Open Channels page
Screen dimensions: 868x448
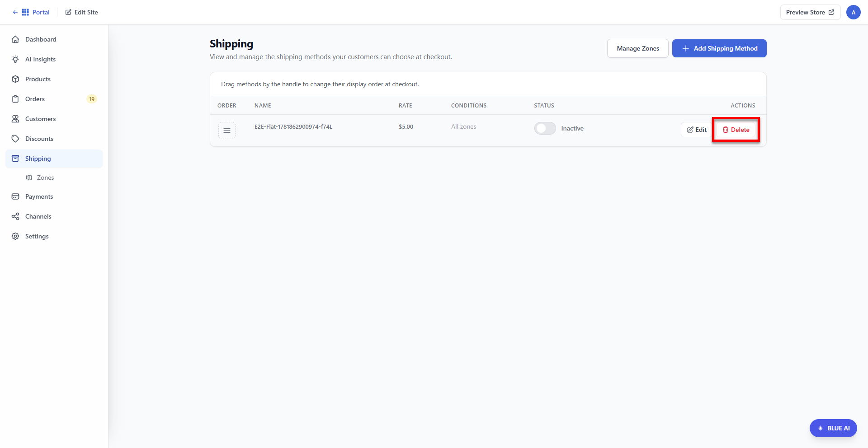(54, 216)
